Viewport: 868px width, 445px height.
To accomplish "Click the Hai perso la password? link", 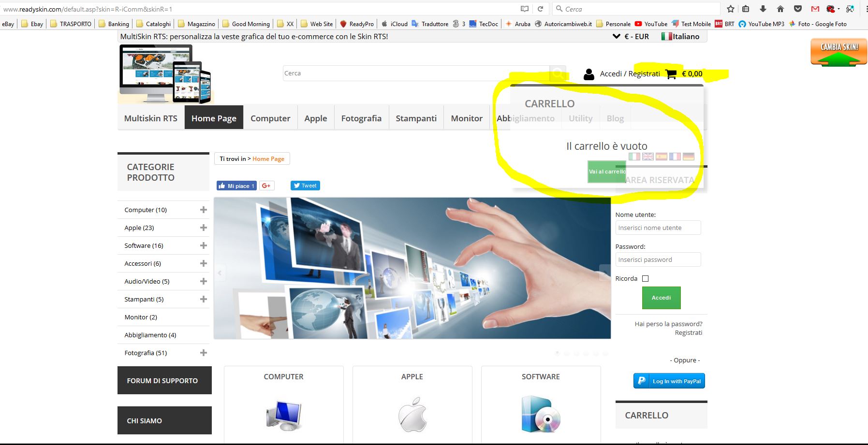I will pos(669,324).
